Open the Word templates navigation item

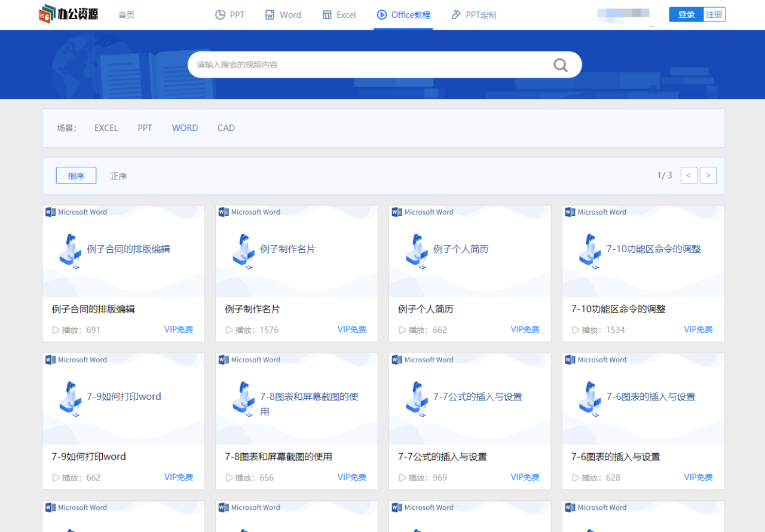pyautogui.click(x=283, y=15)
